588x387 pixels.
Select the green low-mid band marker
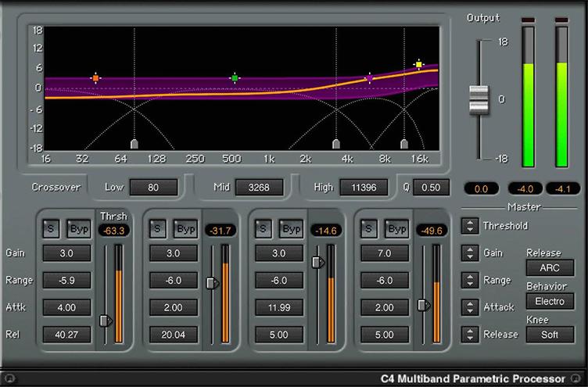235,78
